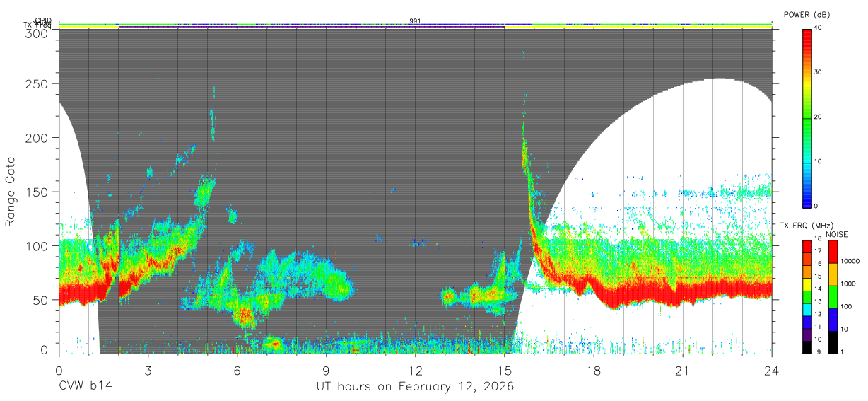Screen dimensions: 868x401
Task: Click the 14 label on the TX FRQ scale
Action: pyautogui.click(x=817, y=289)
